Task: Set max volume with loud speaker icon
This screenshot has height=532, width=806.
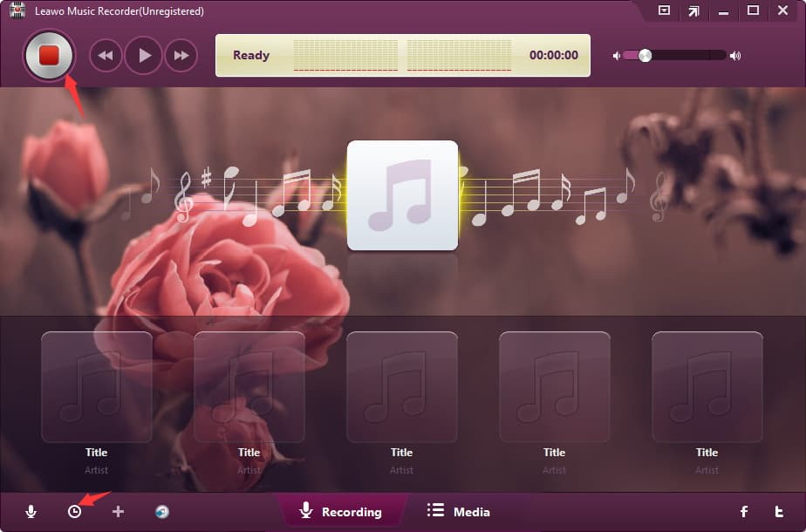Action: 735,56
